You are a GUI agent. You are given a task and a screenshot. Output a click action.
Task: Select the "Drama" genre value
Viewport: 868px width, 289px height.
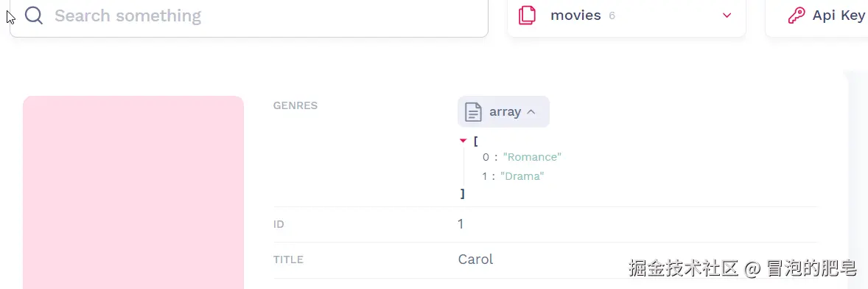click(522, 177)
